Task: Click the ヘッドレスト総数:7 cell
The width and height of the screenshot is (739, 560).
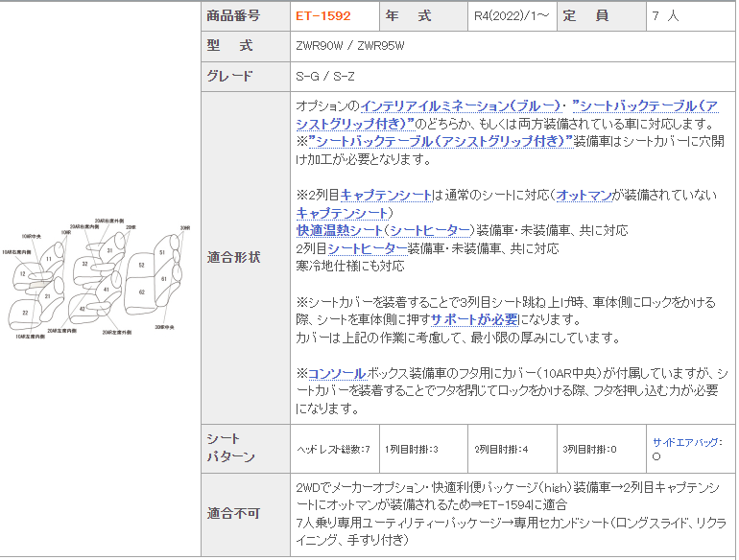Action: (332, 449)
